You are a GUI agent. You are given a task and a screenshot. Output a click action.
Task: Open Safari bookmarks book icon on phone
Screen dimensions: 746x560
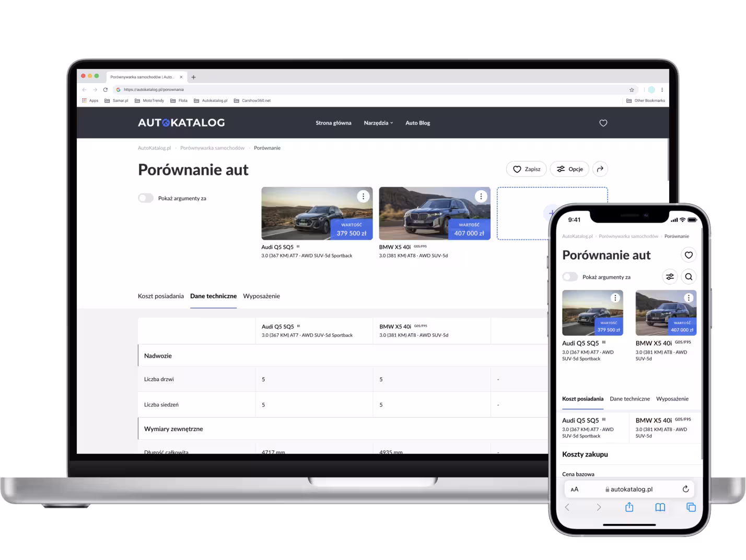click(660, 507)
